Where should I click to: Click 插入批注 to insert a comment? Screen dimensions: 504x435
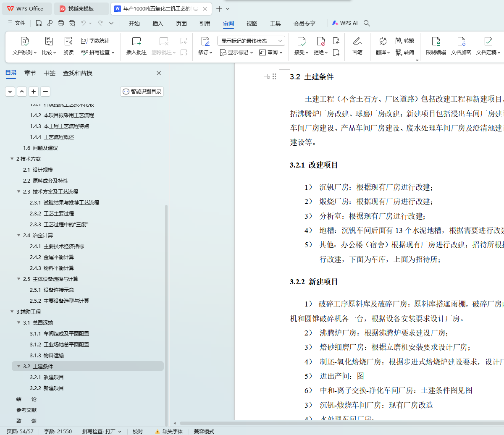point(136,46)
